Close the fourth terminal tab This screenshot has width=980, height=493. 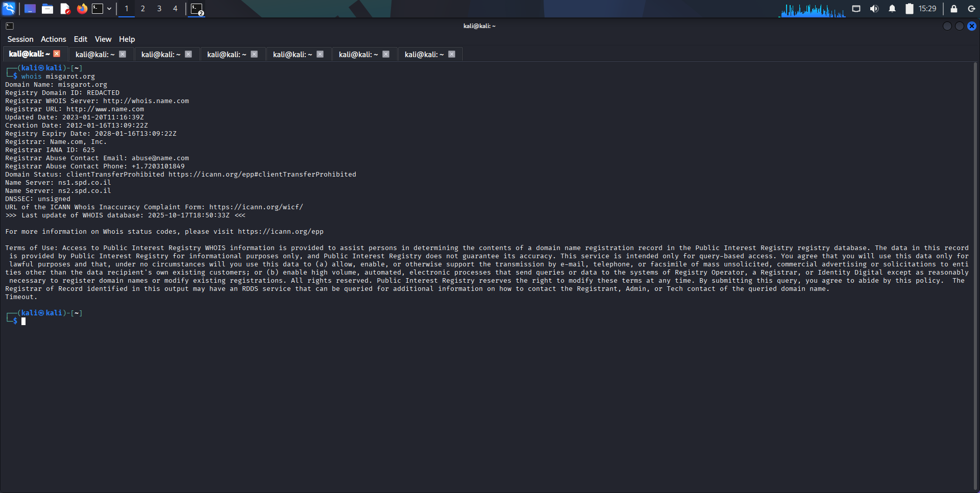[x=254, y=54]
